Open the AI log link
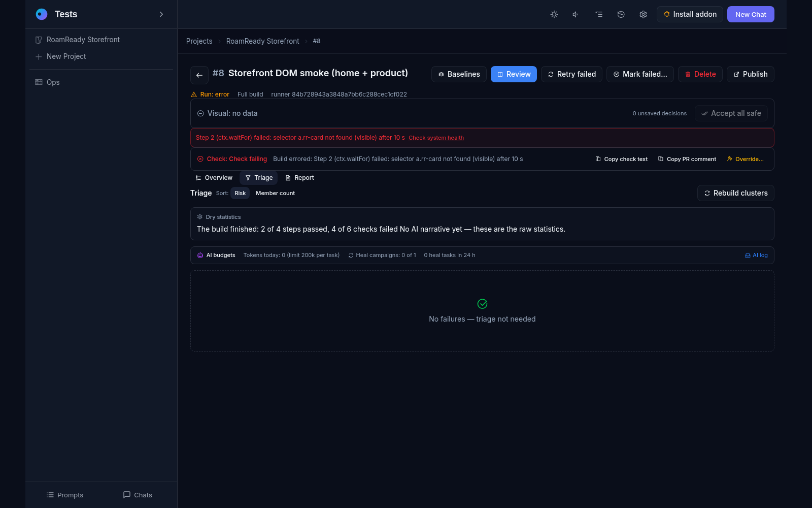Viewport: 812px width, 508px height. coord(756,256)
